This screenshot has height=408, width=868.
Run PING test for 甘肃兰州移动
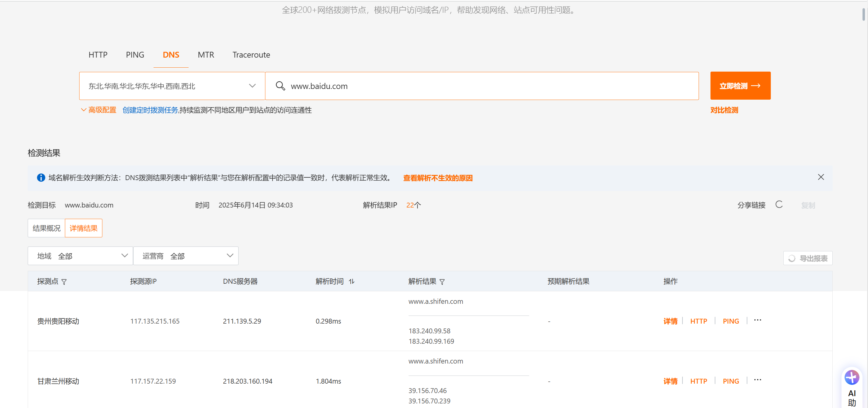tap(731, 381)
